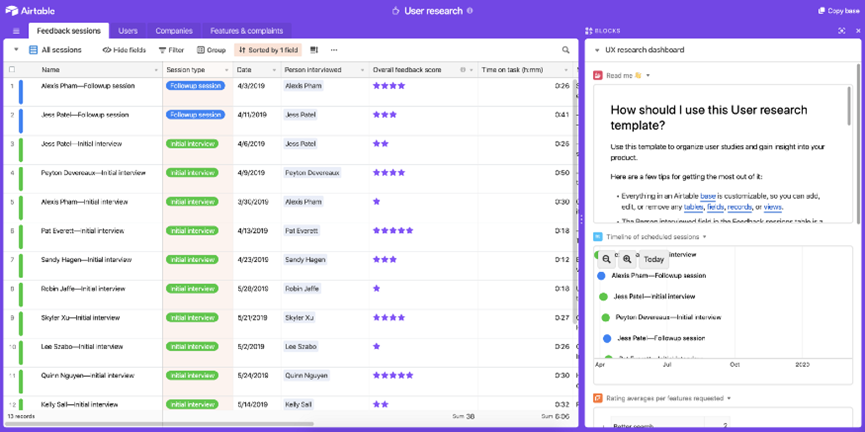Click the Copy base button
This screenshot has height=432, width=865.
pos(838,10)
